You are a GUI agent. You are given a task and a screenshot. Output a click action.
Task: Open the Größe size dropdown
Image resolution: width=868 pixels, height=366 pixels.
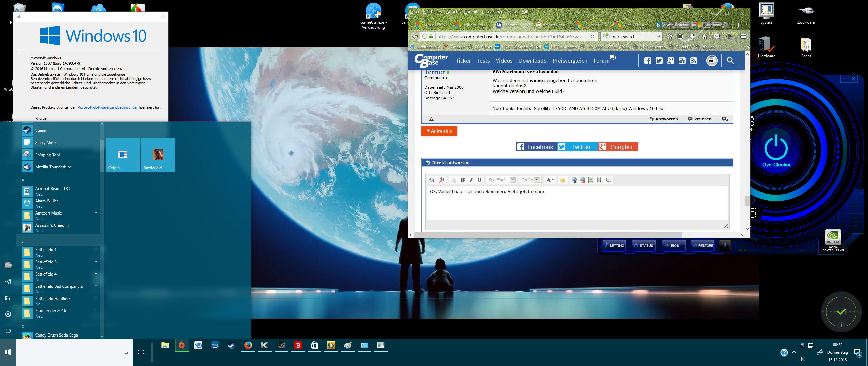point(537,180)
